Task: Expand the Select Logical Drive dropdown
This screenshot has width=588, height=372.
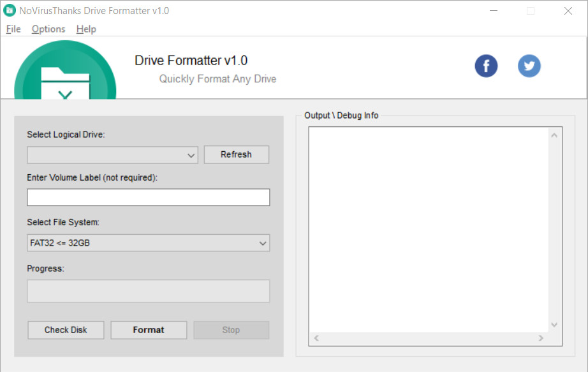Action: pyautogui.click(x=112, y=155)
